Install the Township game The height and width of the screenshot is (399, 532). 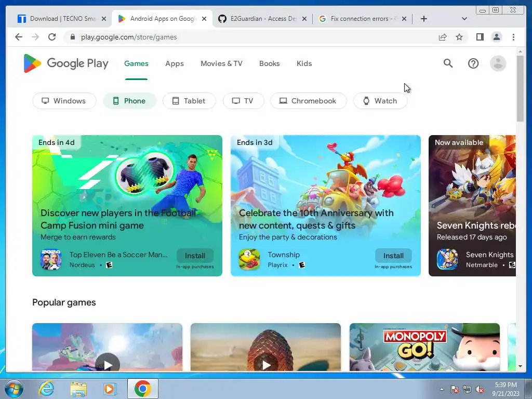coord(394,256)
